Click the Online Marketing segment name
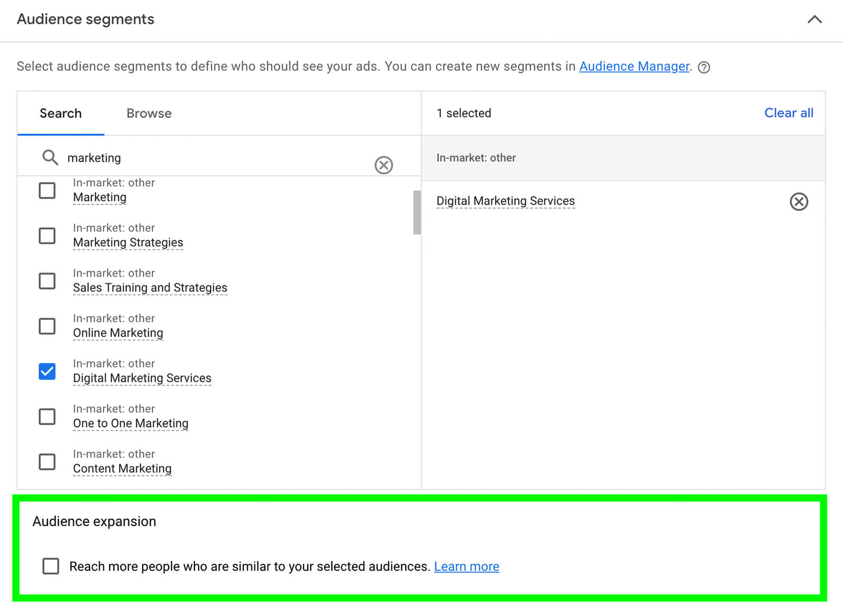 (x=118, y=333)
